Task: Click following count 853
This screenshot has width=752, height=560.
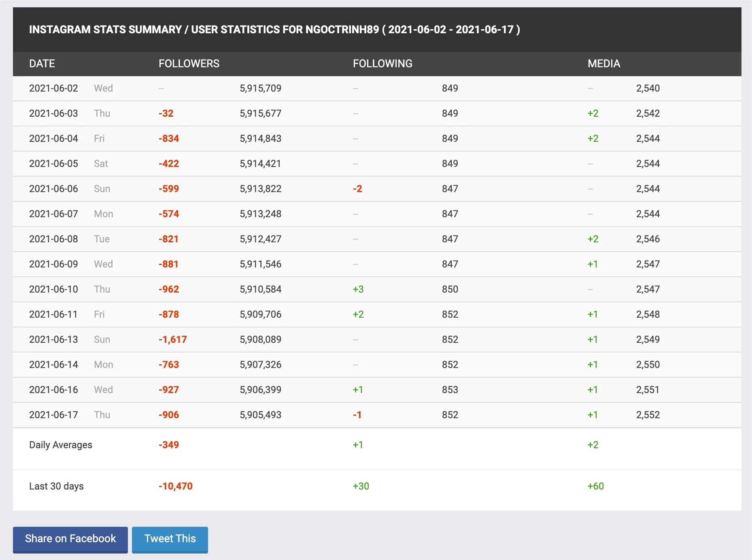Action: [450, 390]
